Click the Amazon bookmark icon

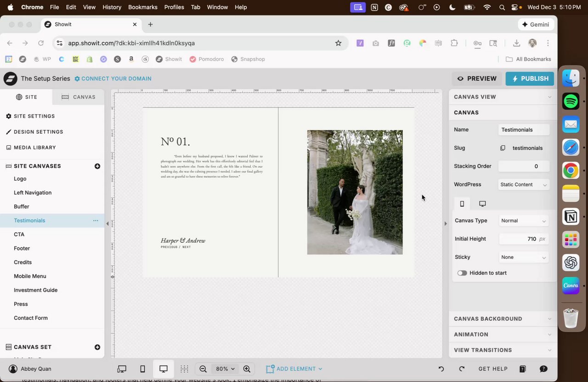tap(131, 59)
